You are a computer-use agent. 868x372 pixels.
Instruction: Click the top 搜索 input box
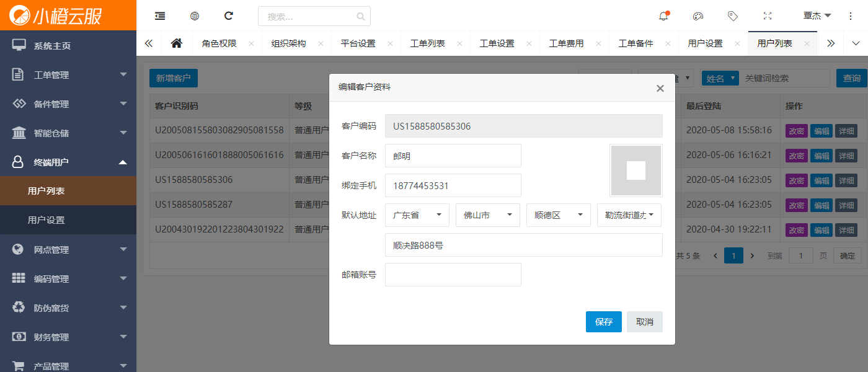click(314, 17)
